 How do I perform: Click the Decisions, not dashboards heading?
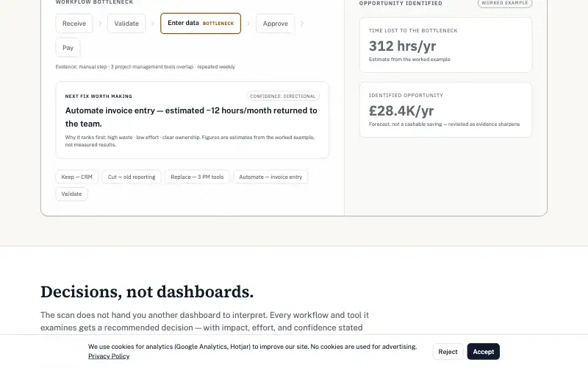[147, 291]
